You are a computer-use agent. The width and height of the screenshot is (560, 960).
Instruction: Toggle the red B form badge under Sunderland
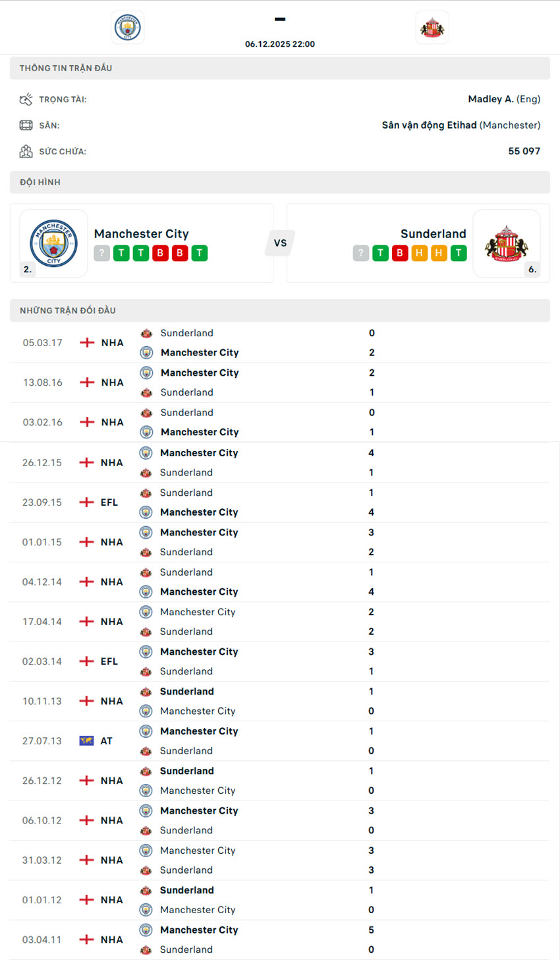point(399,253)
